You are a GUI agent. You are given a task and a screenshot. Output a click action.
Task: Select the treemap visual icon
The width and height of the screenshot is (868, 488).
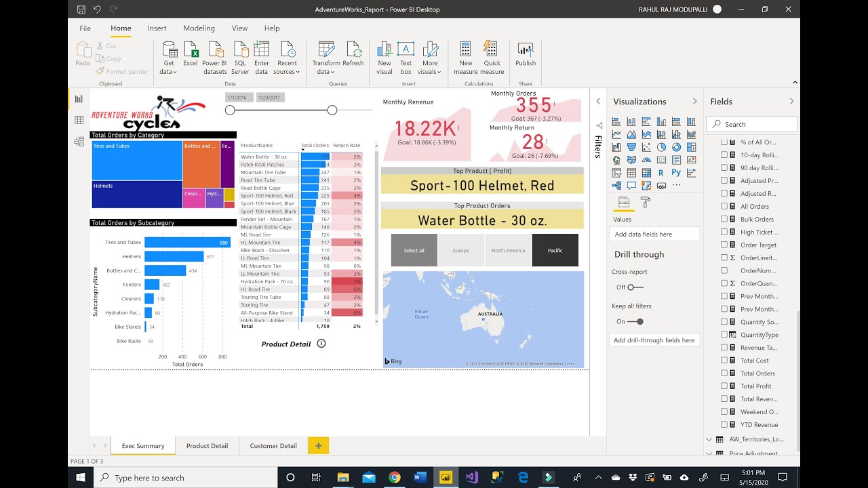[x=691, y=147]
